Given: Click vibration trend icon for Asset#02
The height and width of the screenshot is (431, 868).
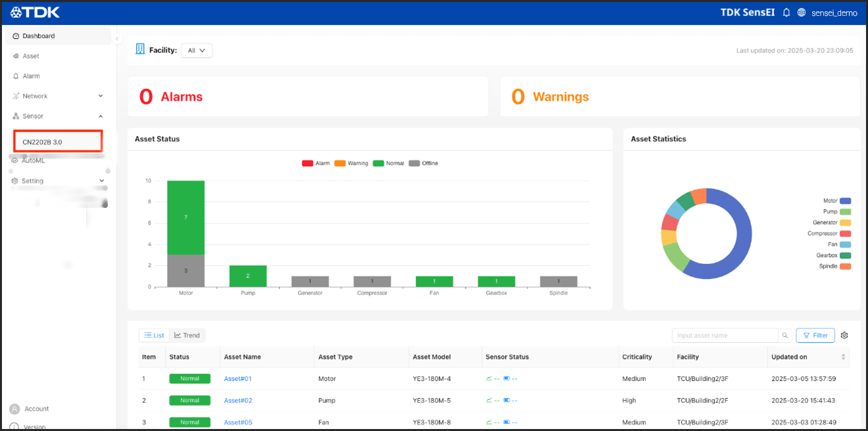Looking at the screenshot, I should tap(489, 401).
